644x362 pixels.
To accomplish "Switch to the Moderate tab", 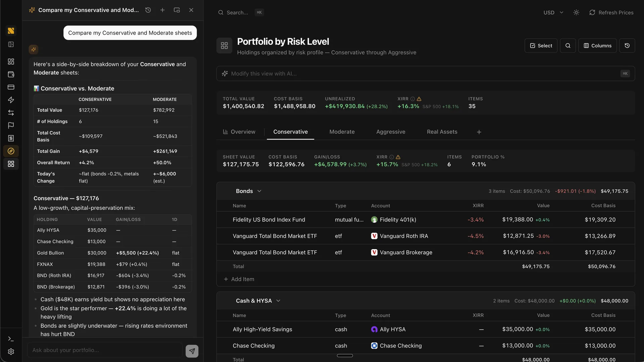I will pos(342,132).
